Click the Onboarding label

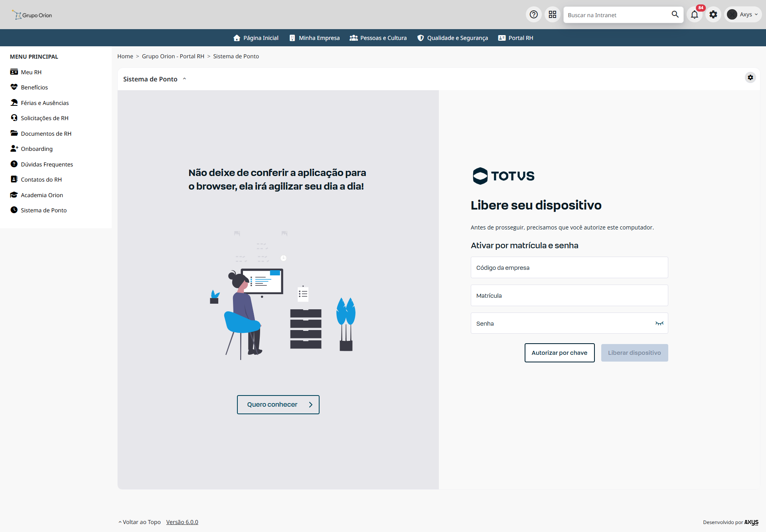tap(37, 149)
